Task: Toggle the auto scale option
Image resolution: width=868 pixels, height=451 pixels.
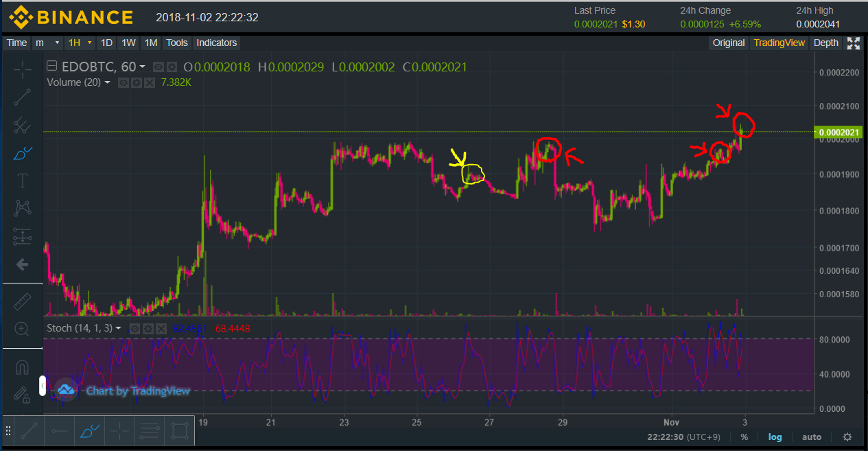Action: pos(812,437)
